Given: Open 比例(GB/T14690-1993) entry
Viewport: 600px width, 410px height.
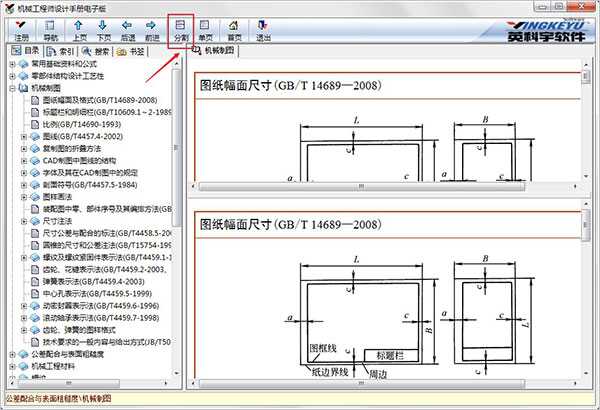Looking at the screenshot, I should pos(82,124).
